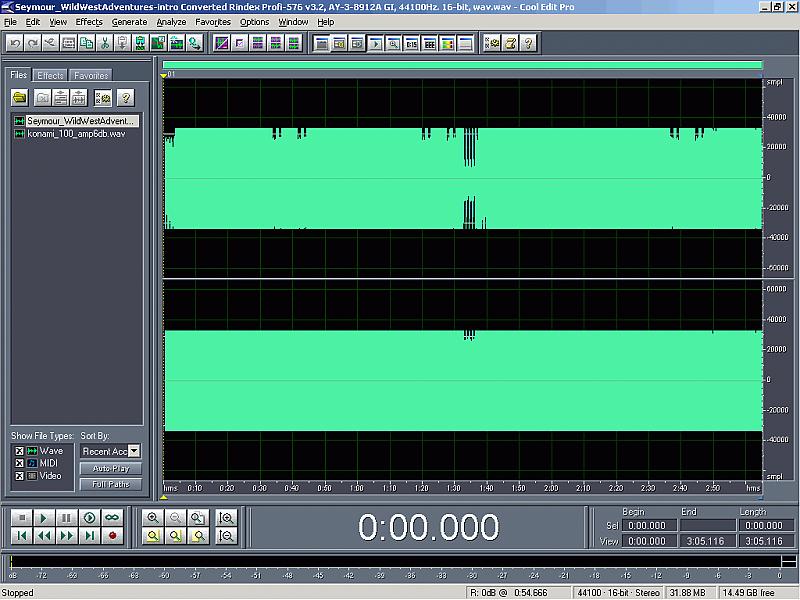Toggle the Video file type checkbox

17,475
